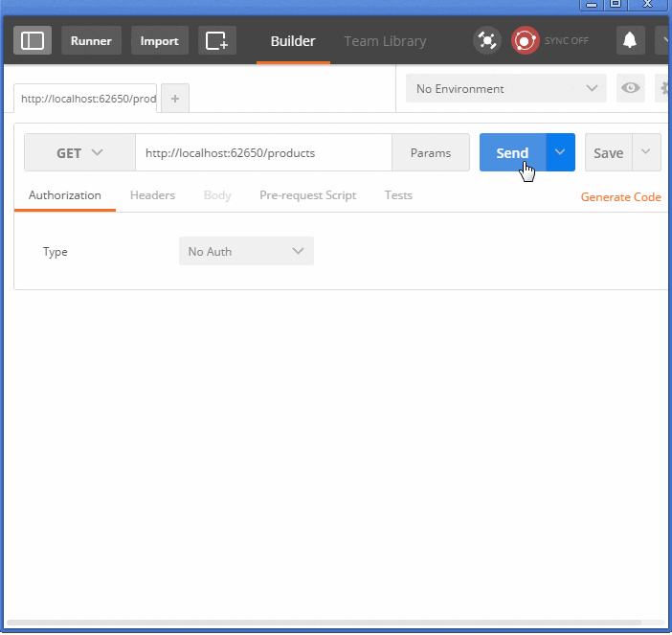This screenshot has width=672, height=635.
Task: Send the request
Action: pos(512,152)
